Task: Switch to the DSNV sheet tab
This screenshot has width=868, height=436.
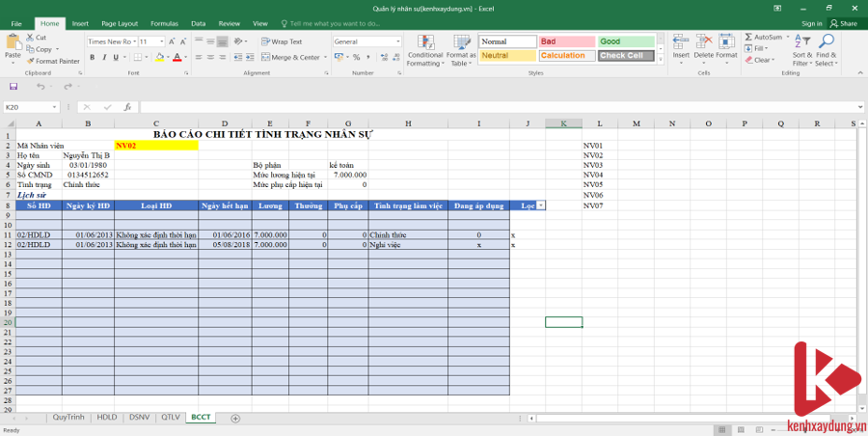Action: point(139,418)
